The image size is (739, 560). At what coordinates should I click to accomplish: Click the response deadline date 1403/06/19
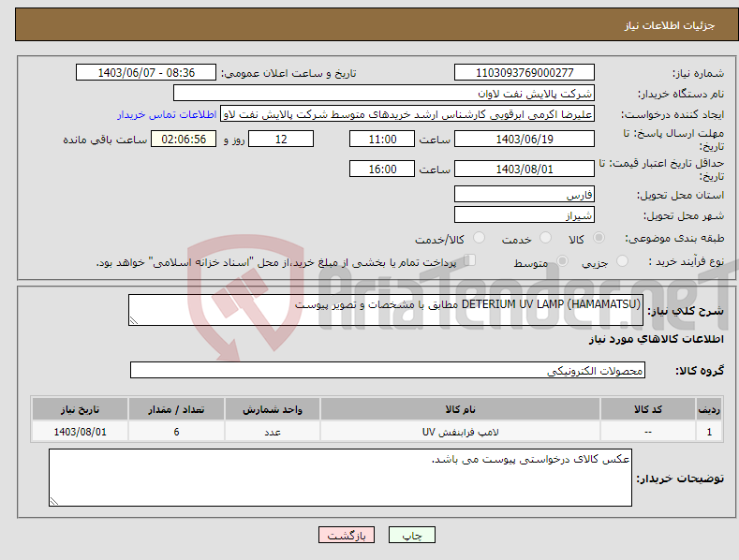coord(525,139)
